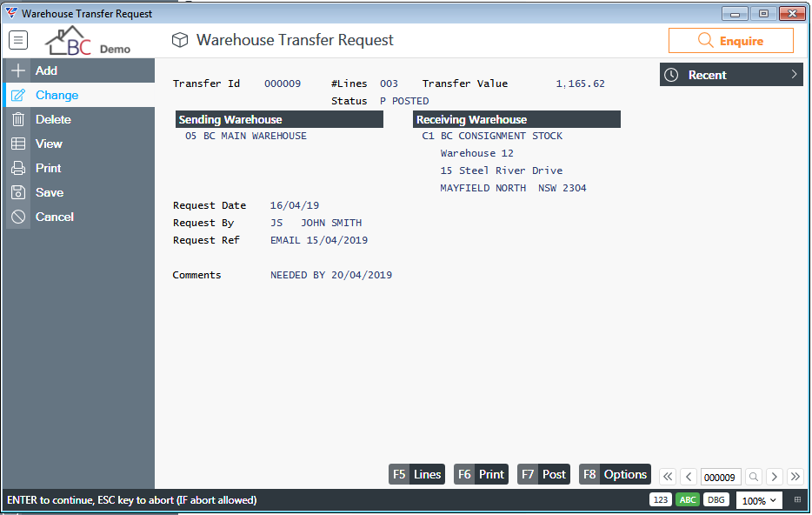The image size is (812, 515).
Task: Click 15 Steel River Drive address
Action: tap(502, 171)
